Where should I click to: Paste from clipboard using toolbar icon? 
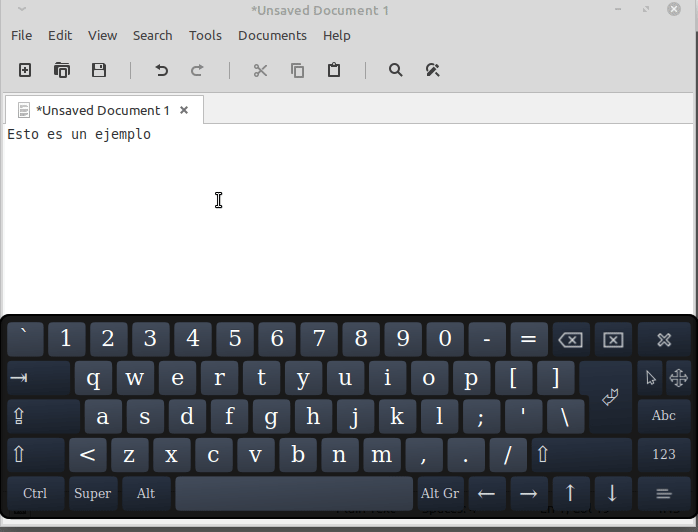click(334, 70)
